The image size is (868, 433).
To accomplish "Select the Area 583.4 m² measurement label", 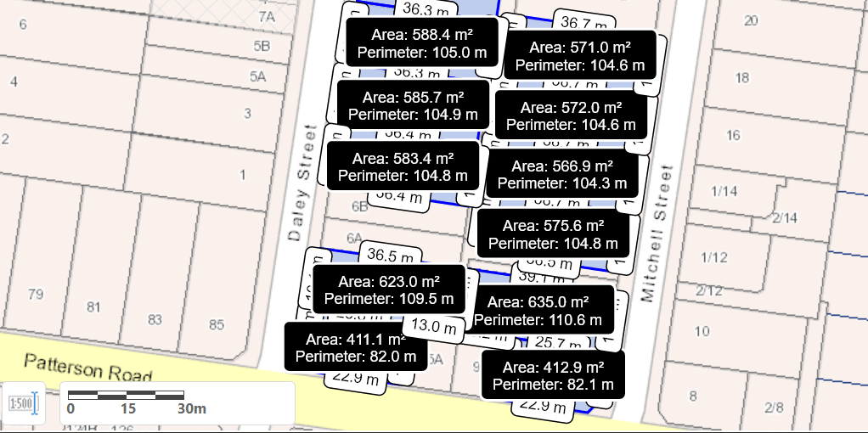I will point(403,166).
